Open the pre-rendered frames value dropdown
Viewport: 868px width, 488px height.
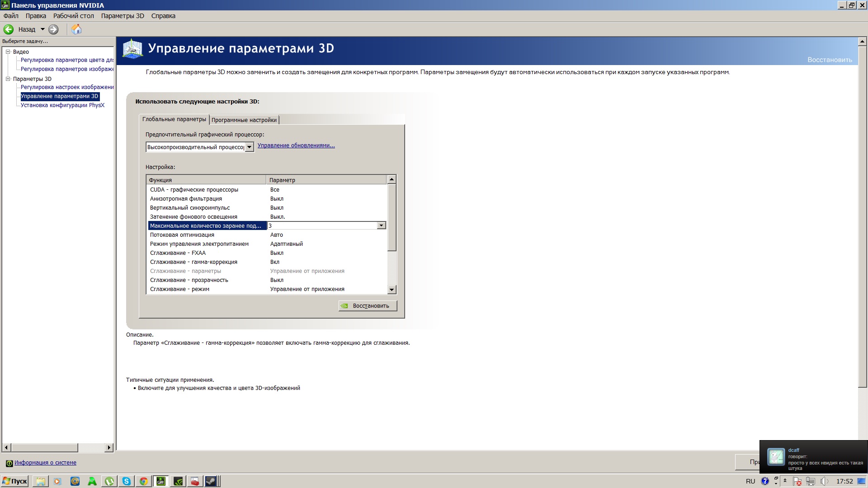coord(381,225)
